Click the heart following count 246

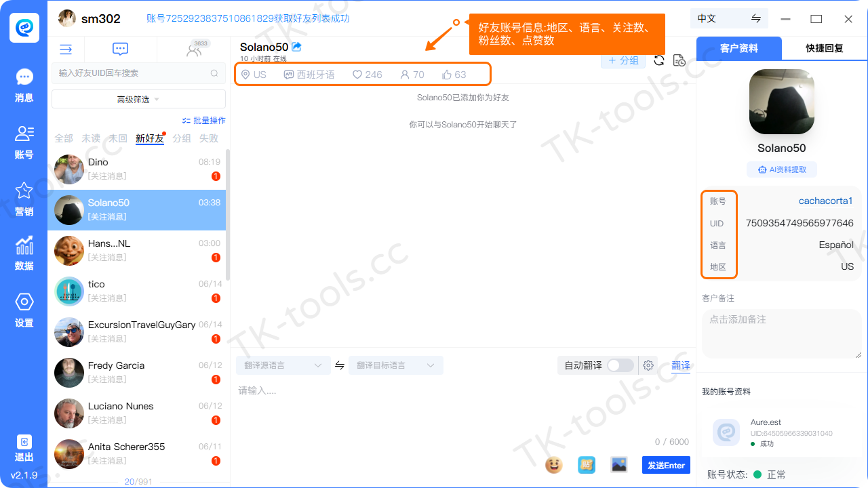368,75
